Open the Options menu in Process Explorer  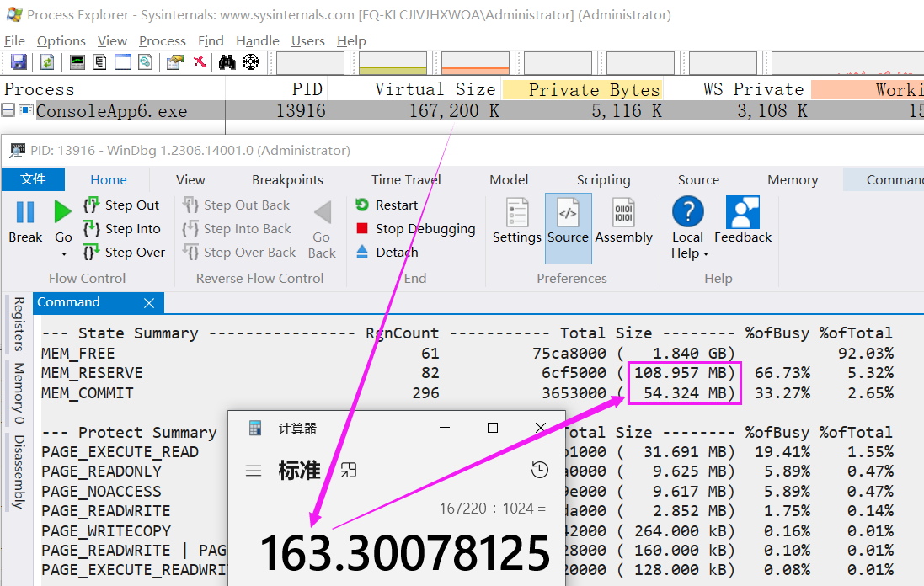(x=61, y=40)
